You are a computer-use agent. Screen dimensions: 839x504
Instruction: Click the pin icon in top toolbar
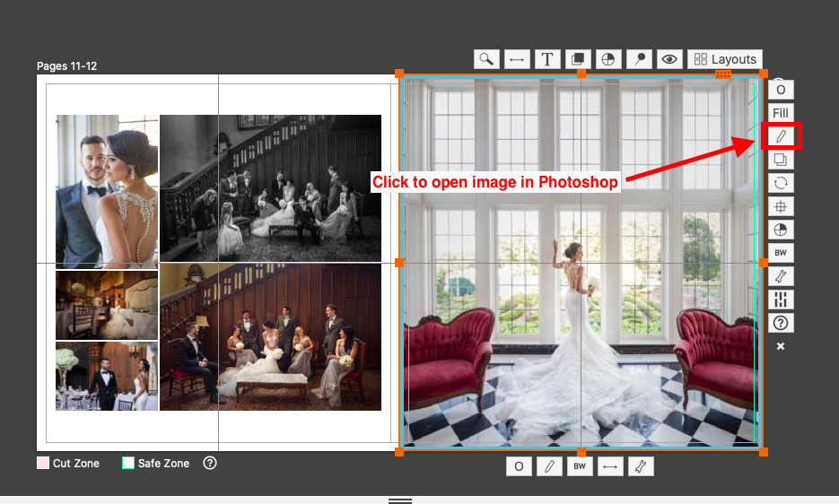point(639,59)
